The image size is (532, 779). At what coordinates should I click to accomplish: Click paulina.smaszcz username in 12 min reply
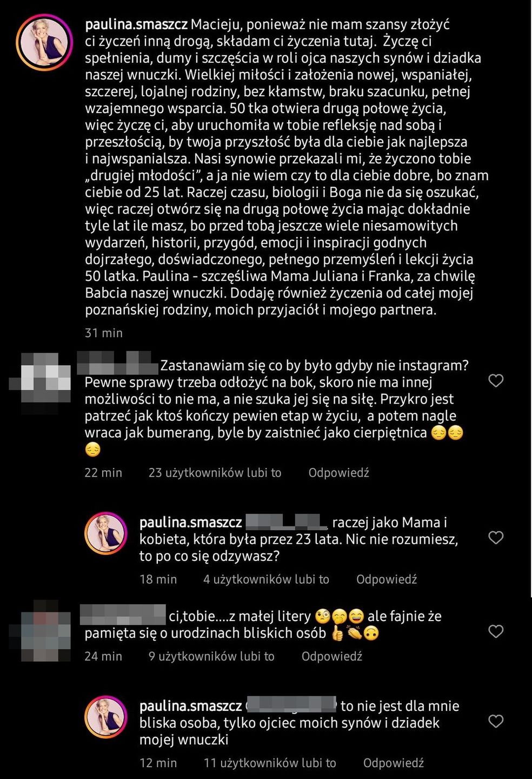190,706
